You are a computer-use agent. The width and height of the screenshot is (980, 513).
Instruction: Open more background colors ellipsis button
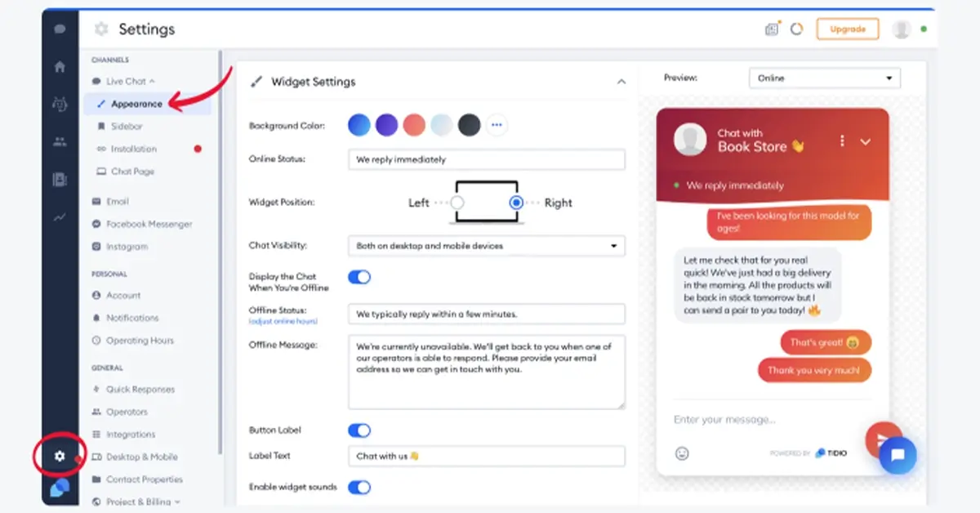[497, 125]
